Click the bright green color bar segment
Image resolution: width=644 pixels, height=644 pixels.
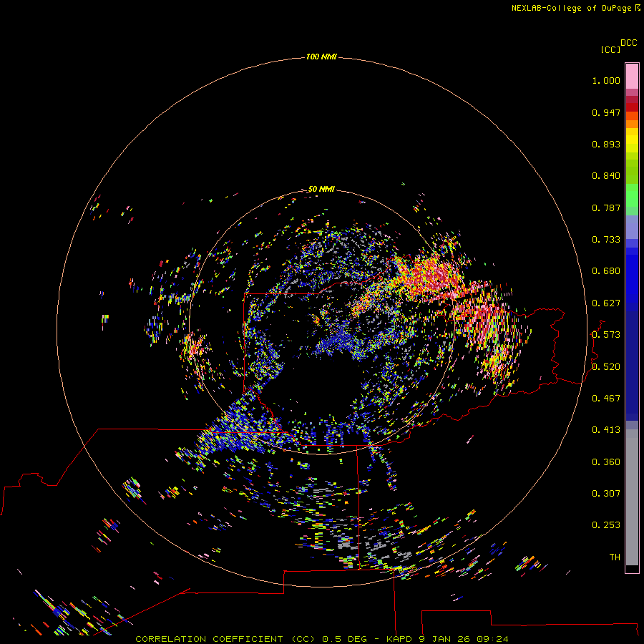[x=632, y=195]
